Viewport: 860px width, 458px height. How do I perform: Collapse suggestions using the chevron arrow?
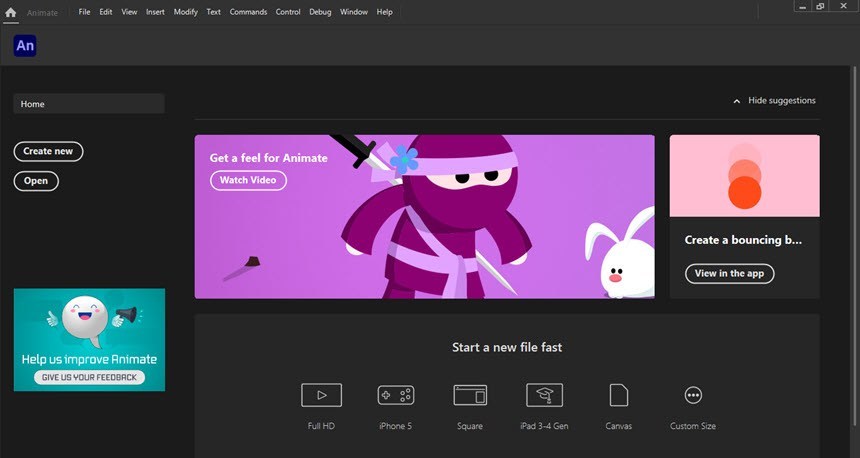(x=737, y=101)
